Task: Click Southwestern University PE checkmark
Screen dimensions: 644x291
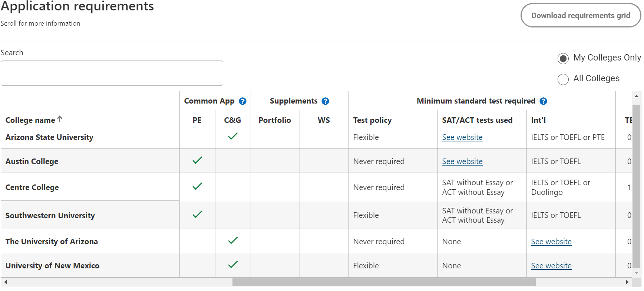Action: click(197, 214)
